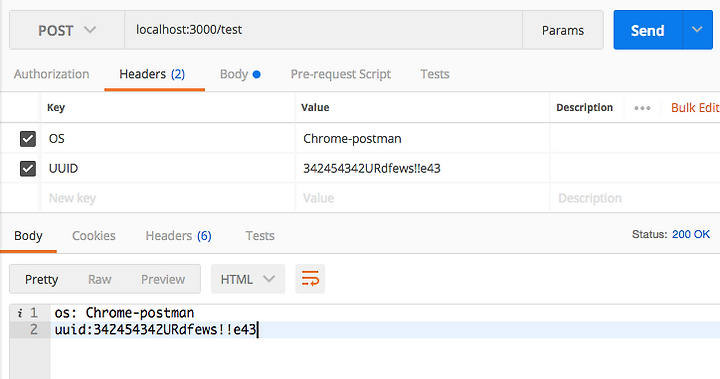Image resolution: width=720 pixels, height=379 pixels.
Task: Open Bulk Edit for headers
Action: pyautogui.click(x=695, y=107)
